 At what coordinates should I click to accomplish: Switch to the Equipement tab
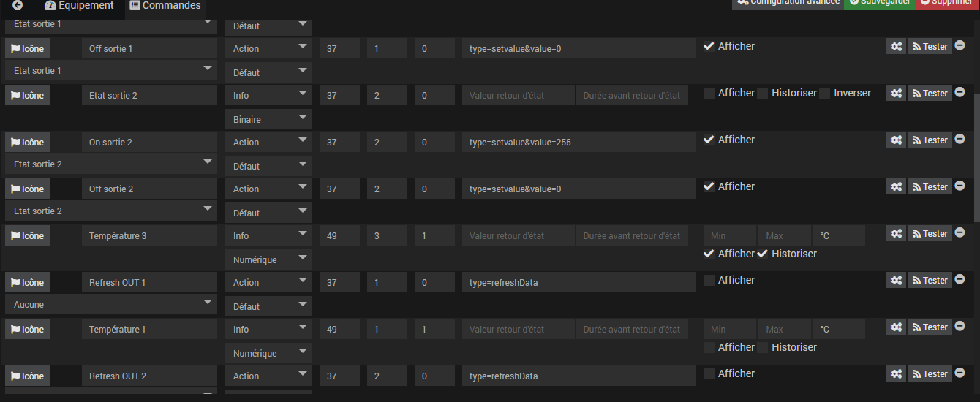[79, 6]
